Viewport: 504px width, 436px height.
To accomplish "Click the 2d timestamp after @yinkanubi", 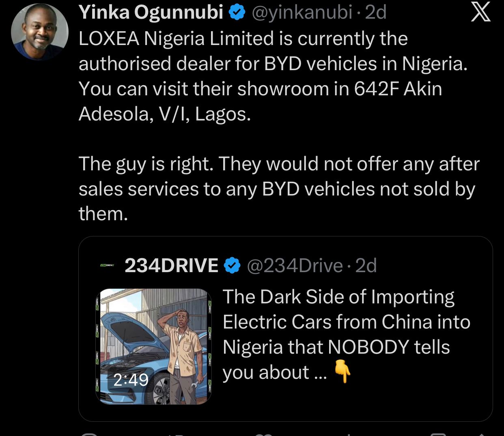I will pyautogui.click(x=376, y=13).
